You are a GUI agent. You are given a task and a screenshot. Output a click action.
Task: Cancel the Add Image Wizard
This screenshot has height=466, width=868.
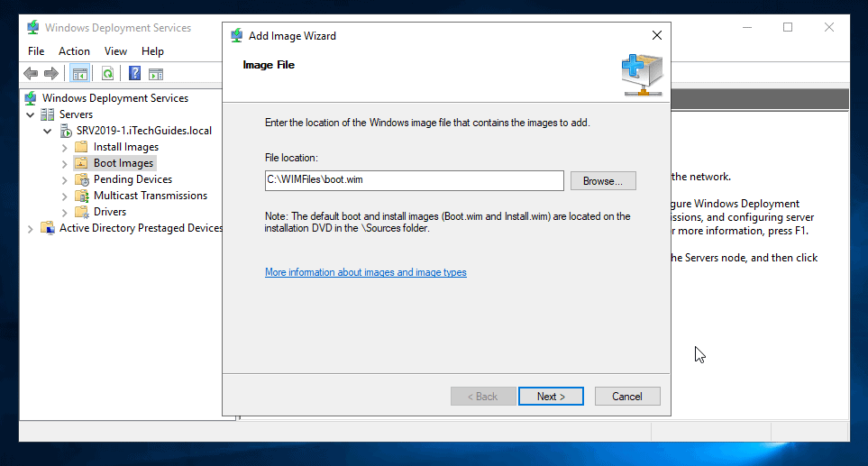tap(626, 397)
